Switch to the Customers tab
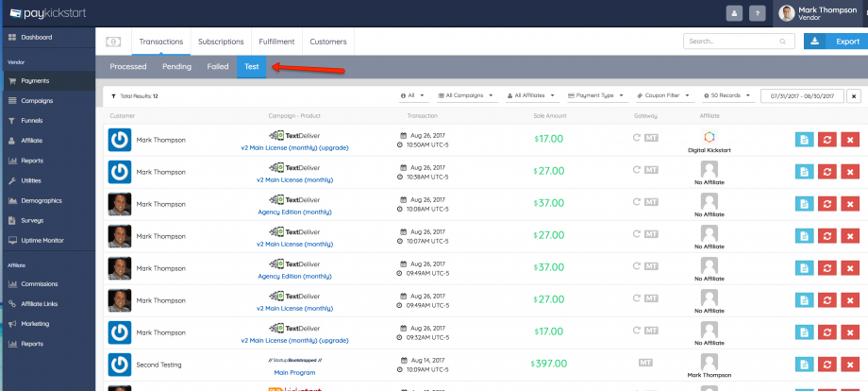Screen dimensions: 868x391 coord(328,42)
